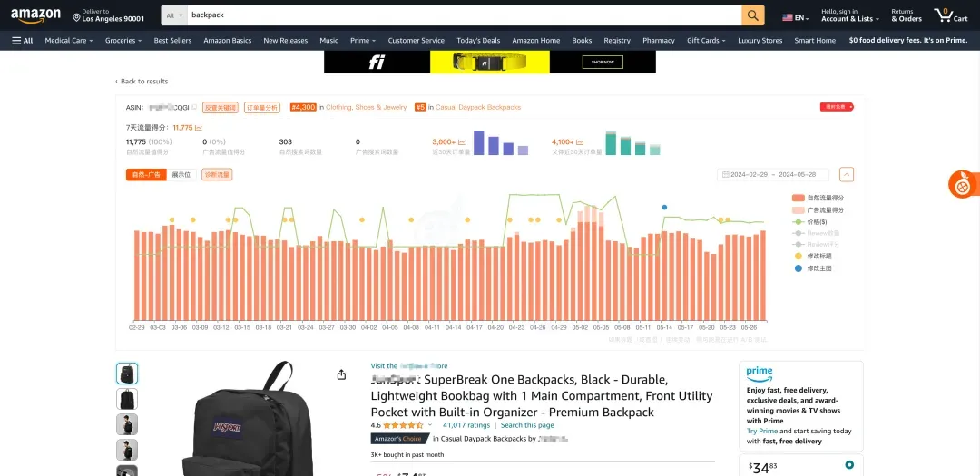Viewport: 980px width, 476px height.
Task: Click the purple 30-day orders bar chart
Action: coord(501,142)
